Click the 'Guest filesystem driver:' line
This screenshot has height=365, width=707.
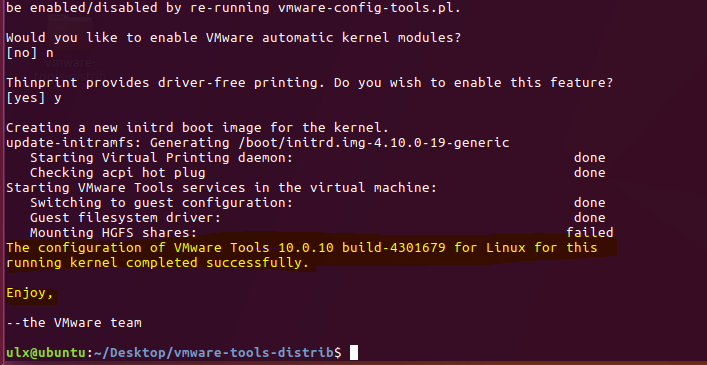coord(126,218)
